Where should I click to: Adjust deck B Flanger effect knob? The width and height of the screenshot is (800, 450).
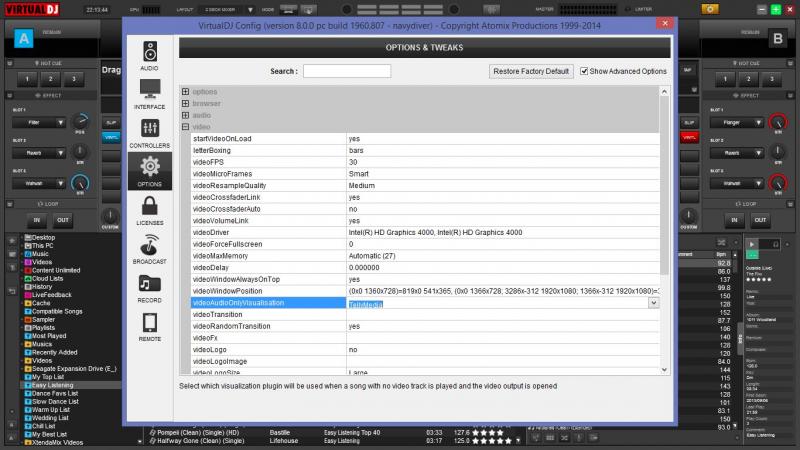(x=778, y=122)
